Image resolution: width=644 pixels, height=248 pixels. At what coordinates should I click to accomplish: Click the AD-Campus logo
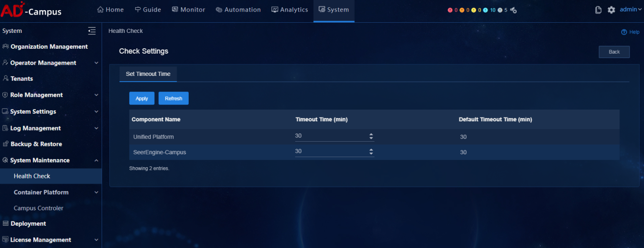31,10
